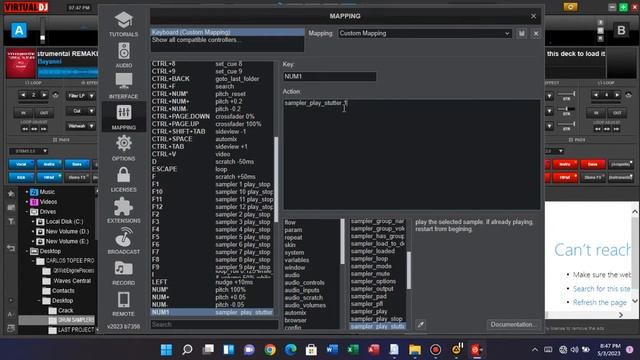Open the Filter LP effect dropdown
This screenshot has width=640, height=360.
[81, 96]
